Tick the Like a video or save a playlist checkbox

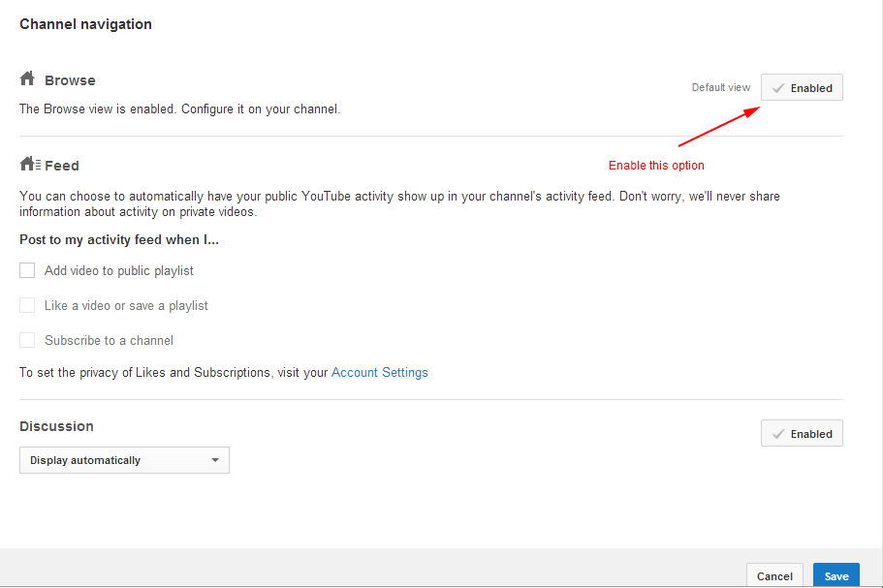click(27, 306)
